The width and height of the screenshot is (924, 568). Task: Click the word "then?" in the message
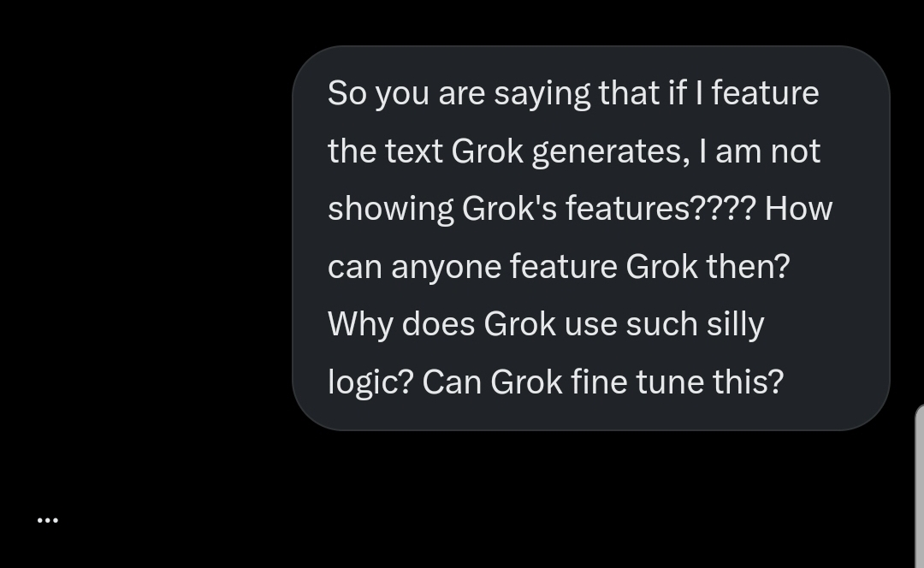click(x=748, y=266)
